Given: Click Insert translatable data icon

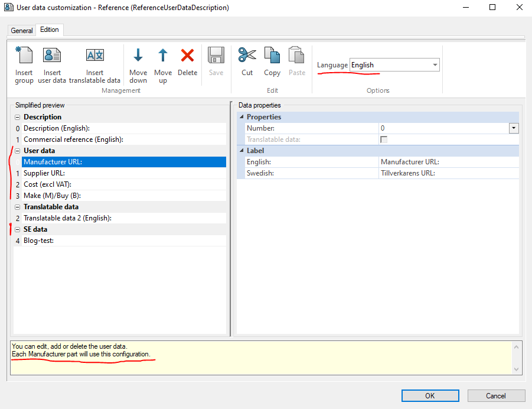Looking at the screenshot, I should coord(94,56).
